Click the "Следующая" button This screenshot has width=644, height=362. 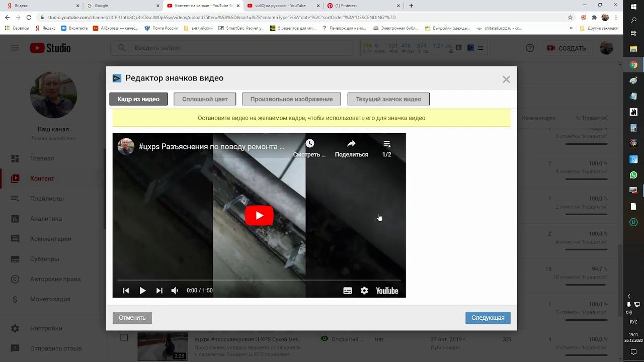tap(488, 318)
